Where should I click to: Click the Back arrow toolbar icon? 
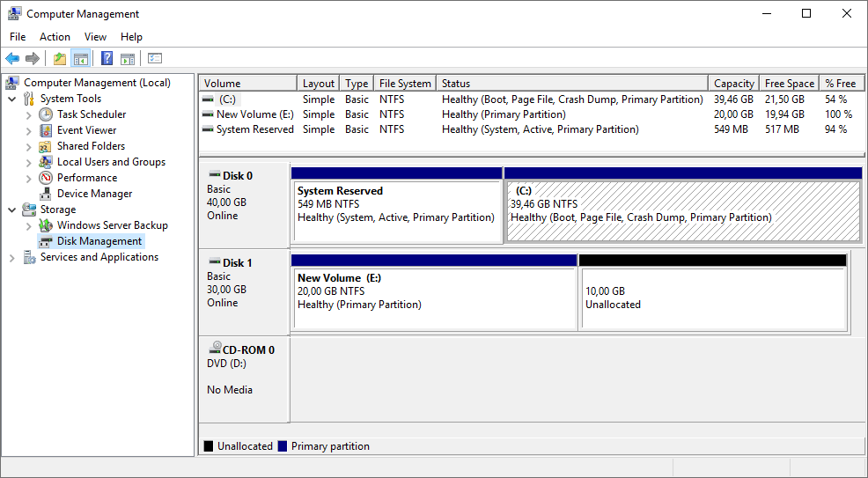pos(12,58)
